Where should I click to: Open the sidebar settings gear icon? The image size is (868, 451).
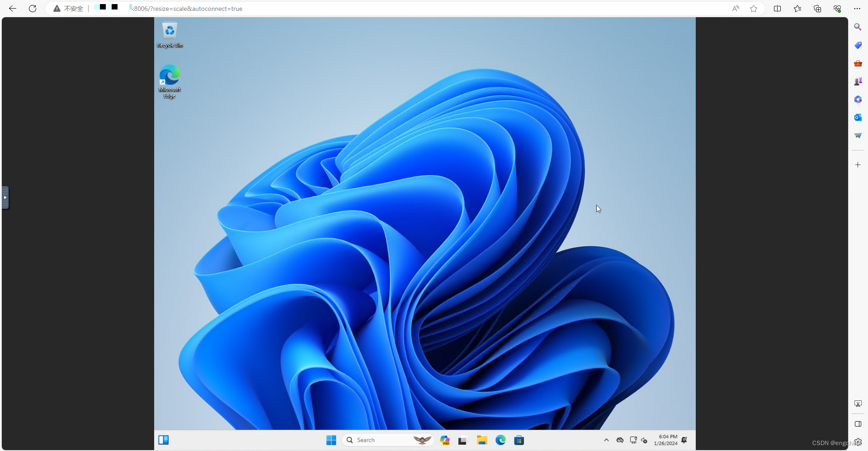click(858, 442)
